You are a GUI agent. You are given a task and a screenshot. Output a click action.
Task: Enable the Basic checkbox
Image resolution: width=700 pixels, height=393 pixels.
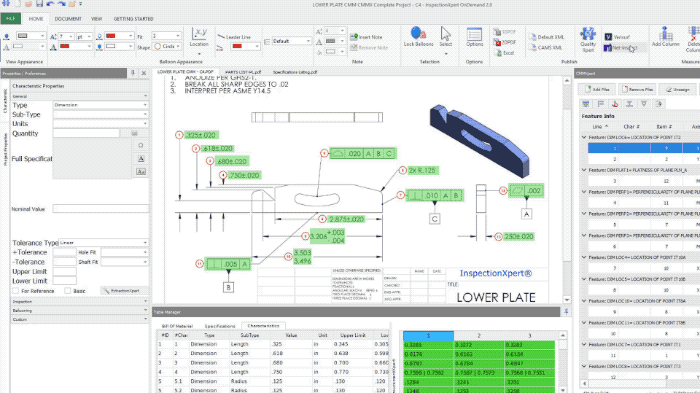67,291
